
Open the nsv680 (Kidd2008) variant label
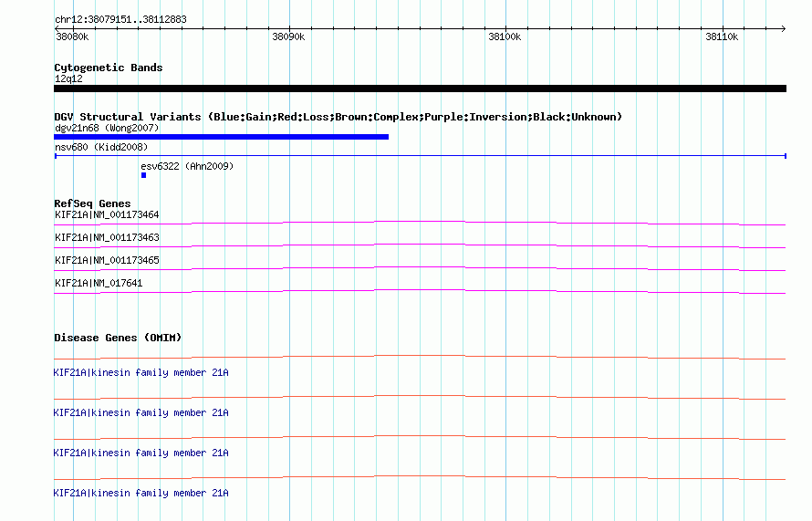coord(101,147)
